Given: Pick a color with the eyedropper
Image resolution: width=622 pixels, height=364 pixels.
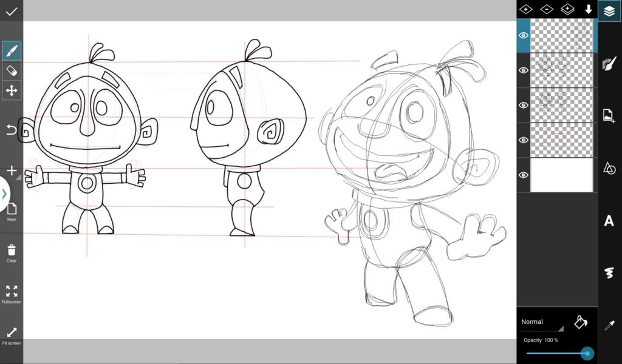Looking at the screenshot, I should pyautogui.click(x=609, y=326).
